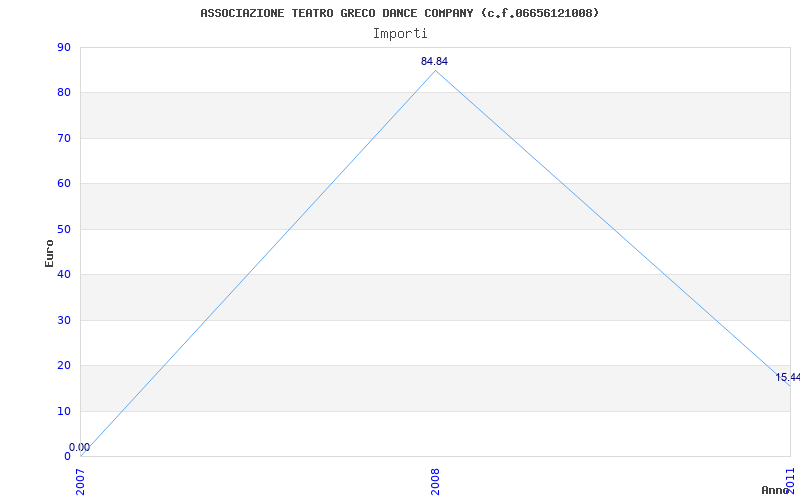Screen dimensions: 800x500
Task: Click the 40 y-axis tick label
Action: tap(64, 274)
